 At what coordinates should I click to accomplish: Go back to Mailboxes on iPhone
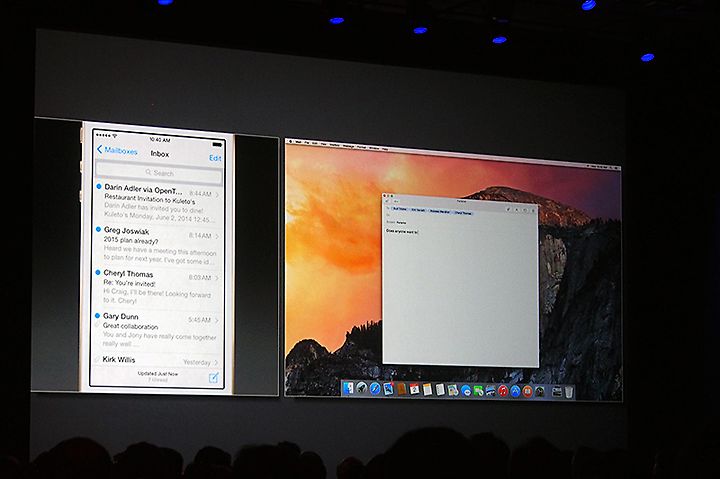(117, 150)
